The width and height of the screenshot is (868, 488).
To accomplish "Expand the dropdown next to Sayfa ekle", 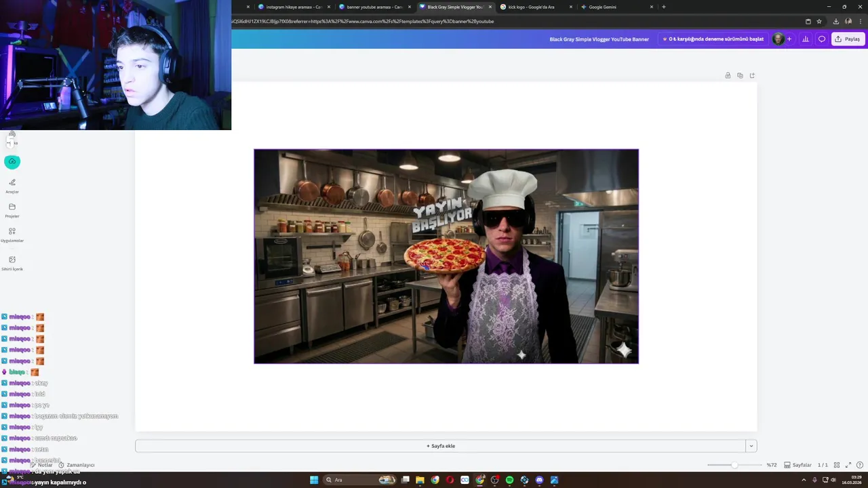I will click(x=751, y=446).
